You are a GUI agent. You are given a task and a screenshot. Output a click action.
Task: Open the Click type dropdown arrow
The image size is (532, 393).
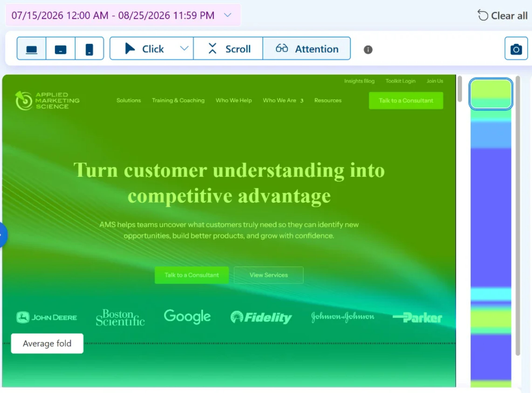point(184,48)
